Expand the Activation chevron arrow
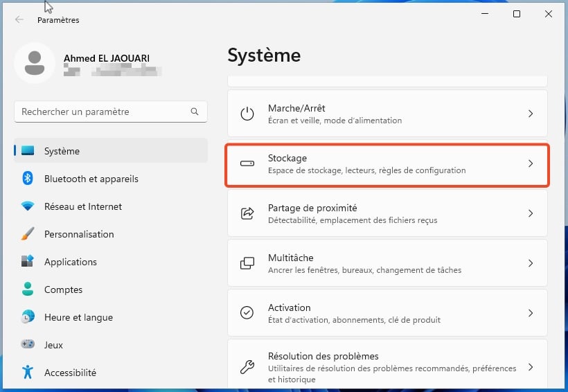This screenshot has height=392, width=568. pos(531,312)
